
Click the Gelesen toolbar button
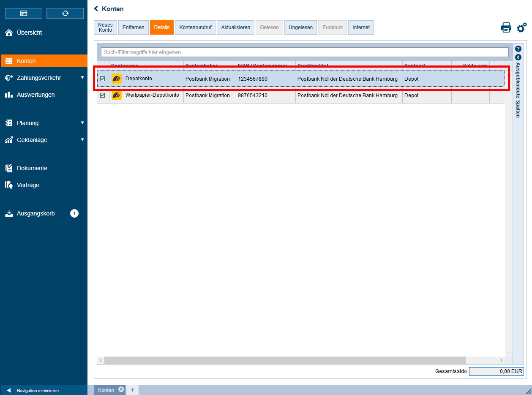tap(269, 27)
